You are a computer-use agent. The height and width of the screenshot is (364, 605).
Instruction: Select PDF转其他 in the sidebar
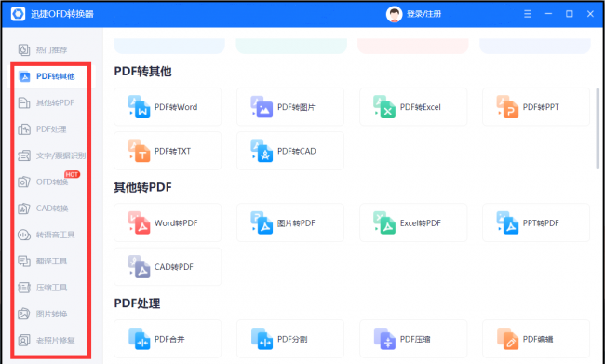click(x=51, y=76)
